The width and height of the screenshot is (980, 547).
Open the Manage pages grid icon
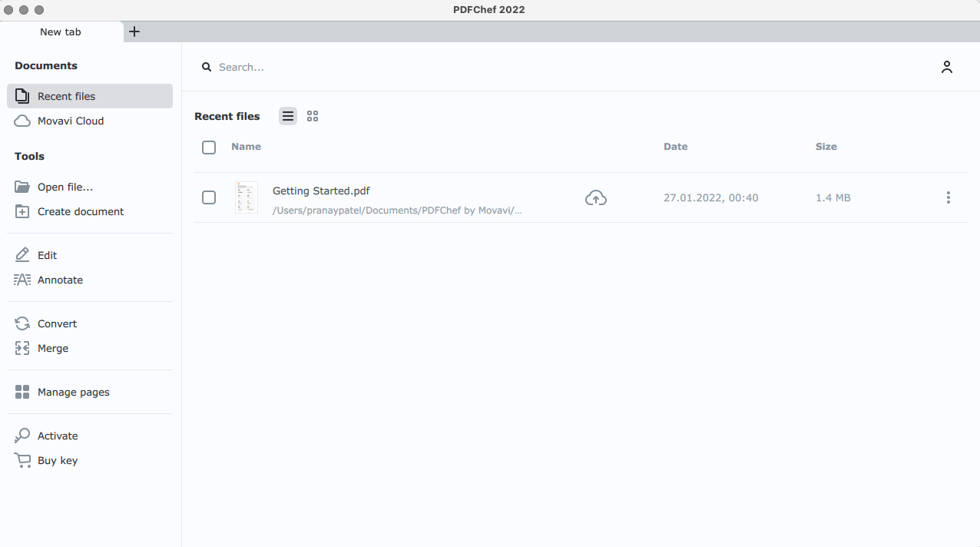22,392
